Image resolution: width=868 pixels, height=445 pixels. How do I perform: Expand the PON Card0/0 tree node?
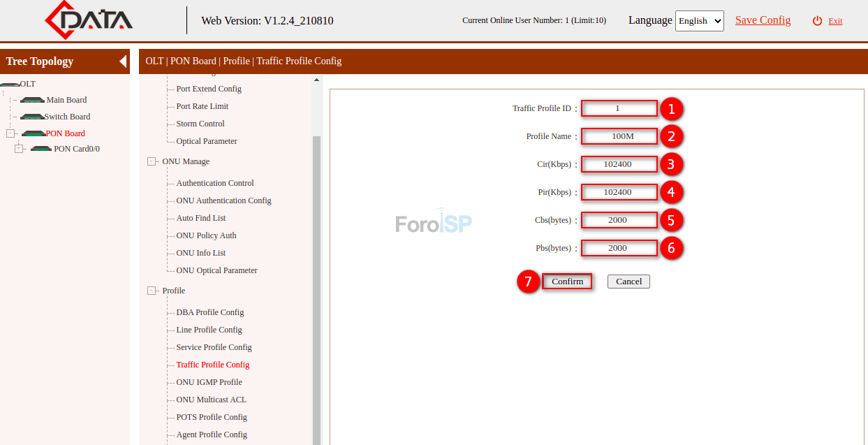pyautogui.click(x=20, y=148)
